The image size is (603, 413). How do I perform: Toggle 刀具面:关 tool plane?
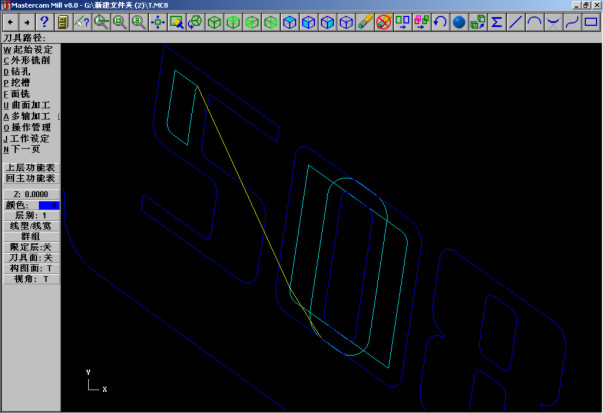[x=31, y=258]
